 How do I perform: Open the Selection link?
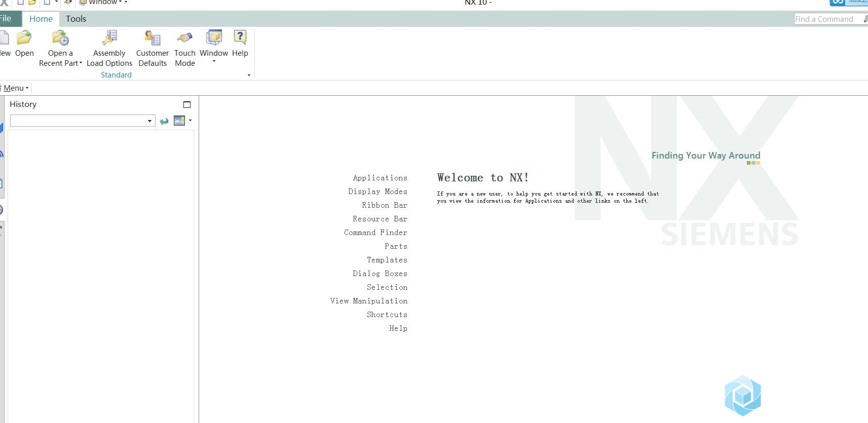tap(387, 287)
